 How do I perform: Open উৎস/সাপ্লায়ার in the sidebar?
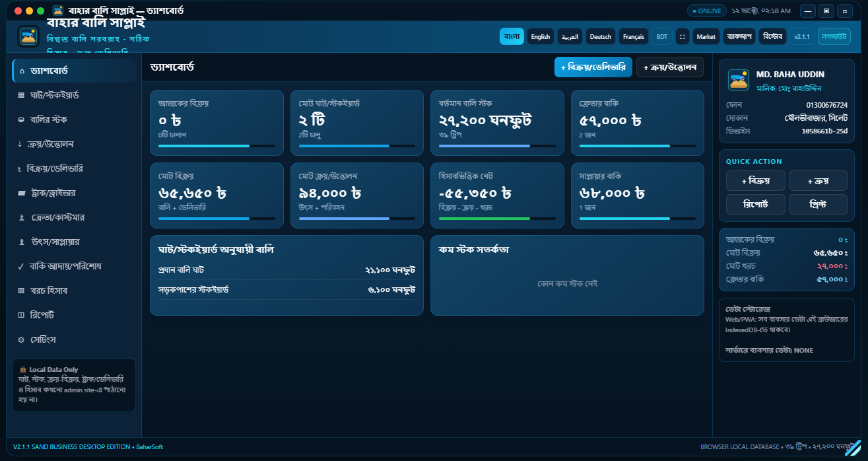pos(74,242)
